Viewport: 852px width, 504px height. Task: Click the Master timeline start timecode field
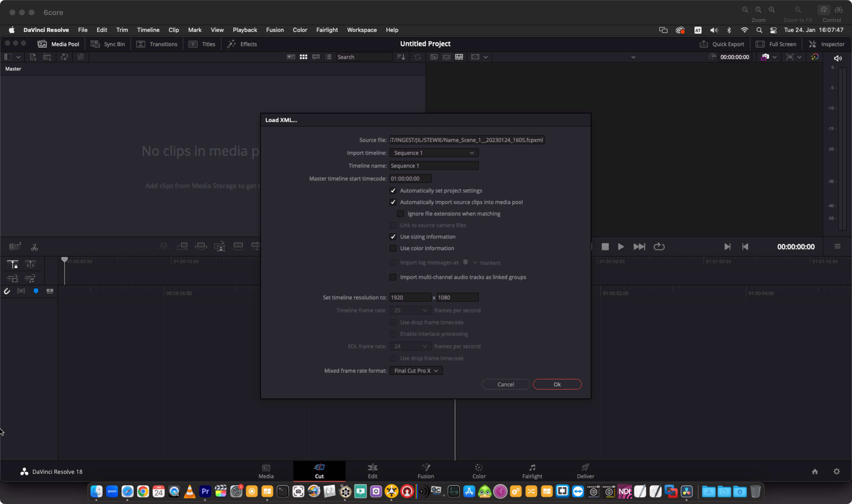410,179
